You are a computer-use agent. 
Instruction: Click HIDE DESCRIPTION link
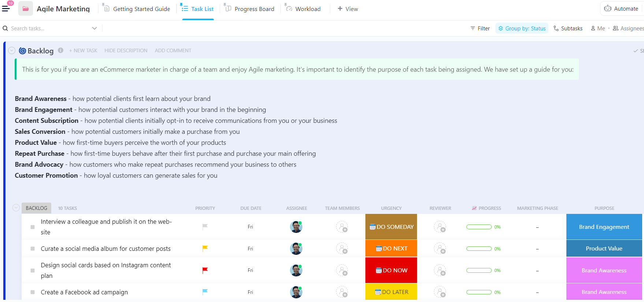[x=126, y=50]
